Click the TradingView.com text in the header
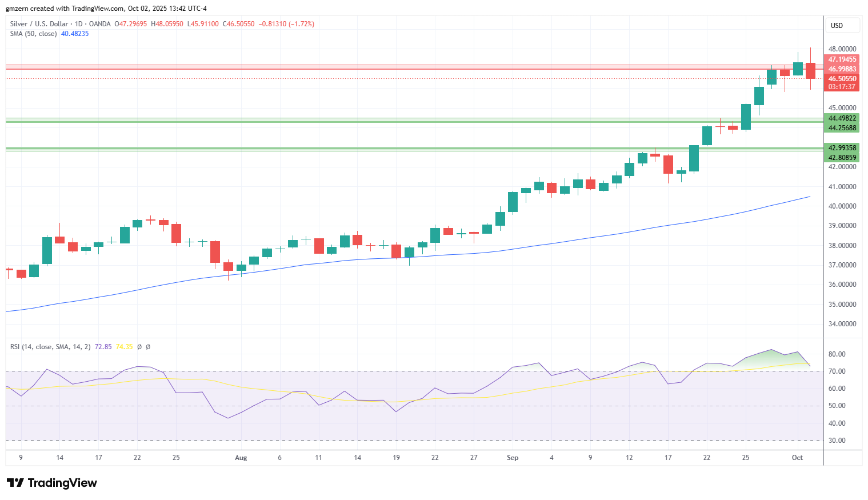868x500 pixels. [x=98, y=9]
